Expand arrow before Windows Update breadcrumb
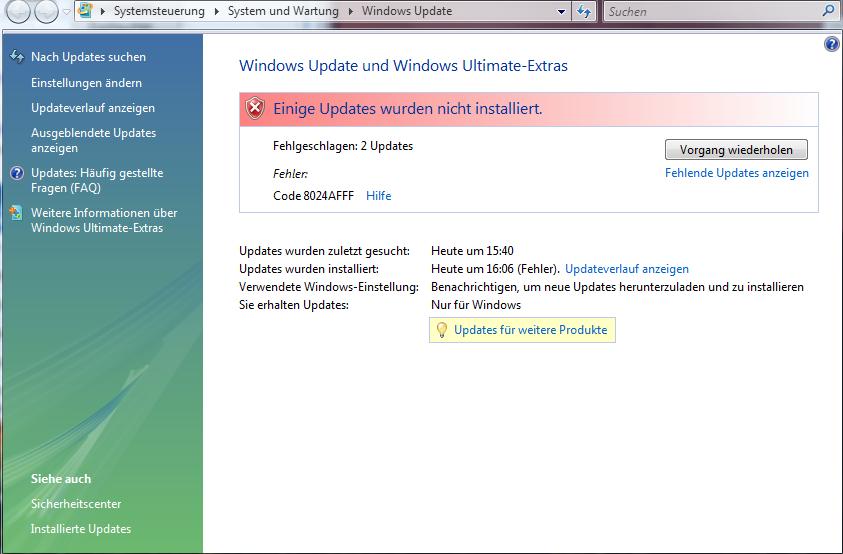The height and width of the screenshot is (554, 843). pyautogui.click(x=351, y=11)
